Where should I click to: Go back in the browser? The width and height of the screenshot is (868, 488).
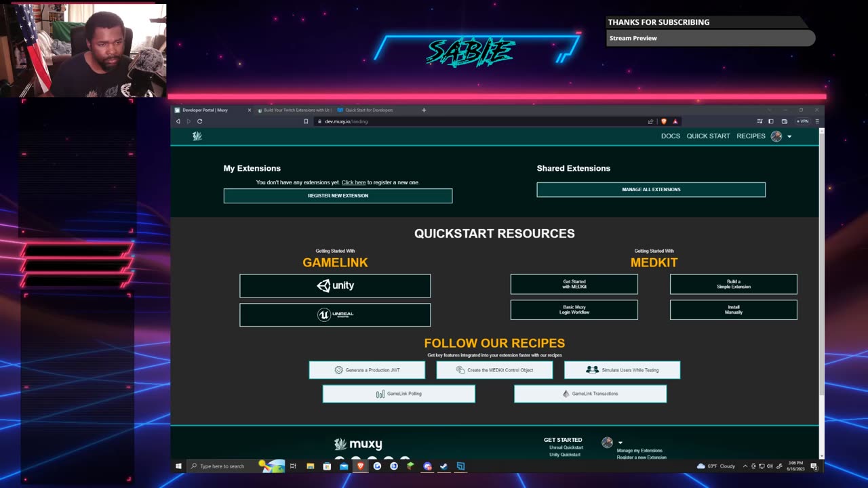pos(178,121)
